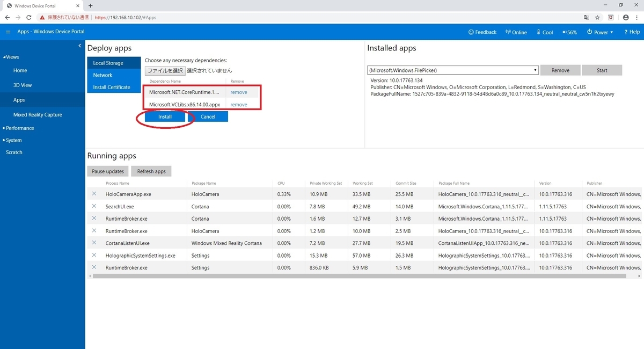Click Pause updates button
Viewport: 644px width, 349px height.
pos(108,171)
